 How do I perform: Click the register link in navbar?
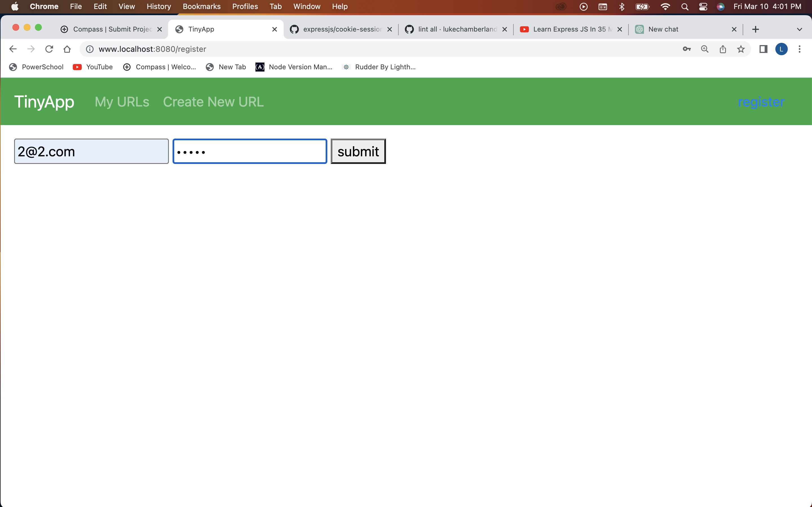(761, 102)
